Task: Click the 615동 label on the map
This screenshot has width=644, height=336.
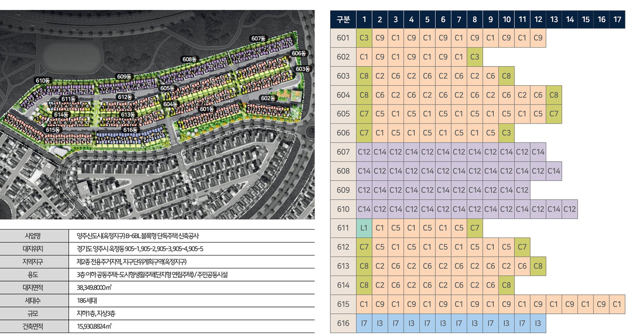Action: 52,130
